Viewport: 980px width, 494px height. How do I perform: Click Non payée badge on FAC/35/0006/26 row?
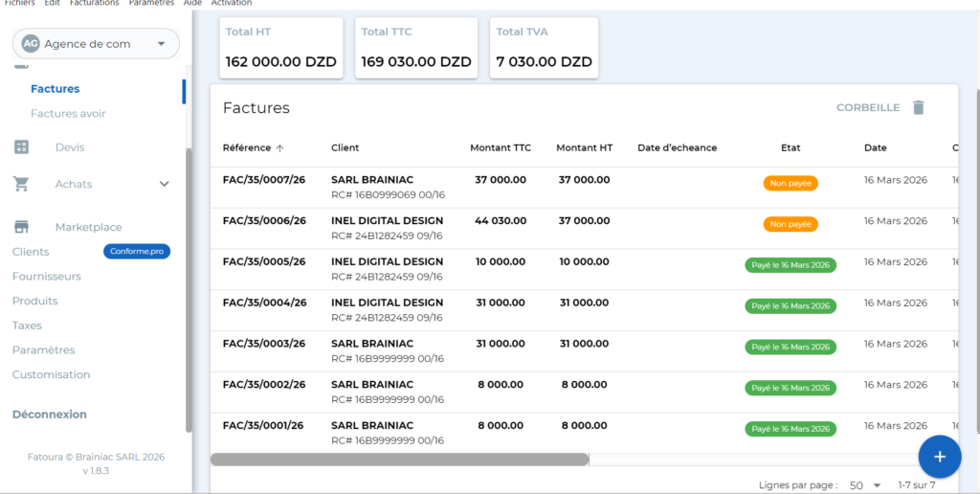point(791,224)
